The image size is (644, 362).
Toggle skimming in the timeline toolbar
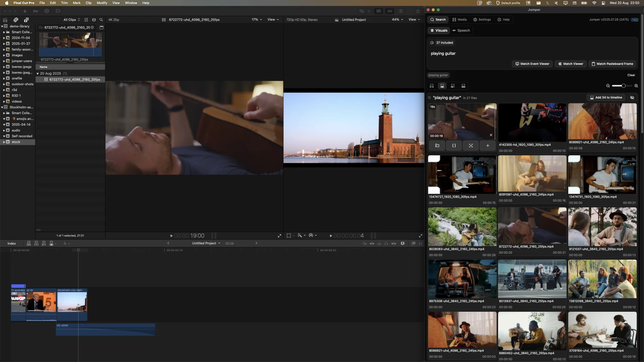point(372,243)
